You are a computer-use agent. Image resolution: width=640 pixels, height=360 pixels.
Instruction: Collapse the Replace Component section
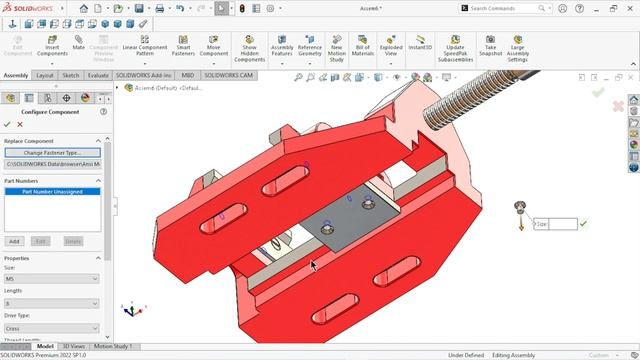98,141
